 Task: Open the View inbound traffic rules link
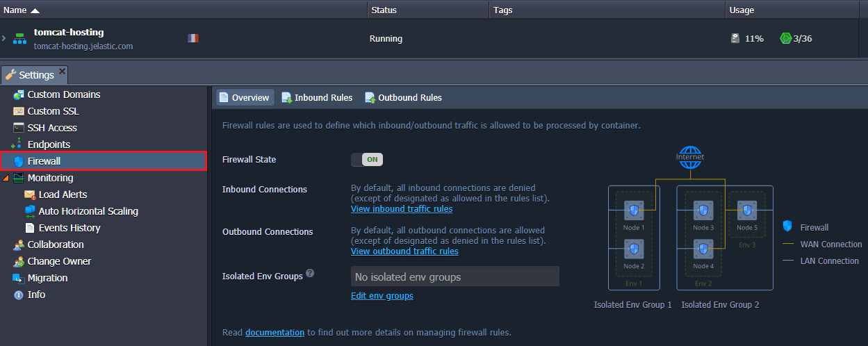(x=402, y=208)
